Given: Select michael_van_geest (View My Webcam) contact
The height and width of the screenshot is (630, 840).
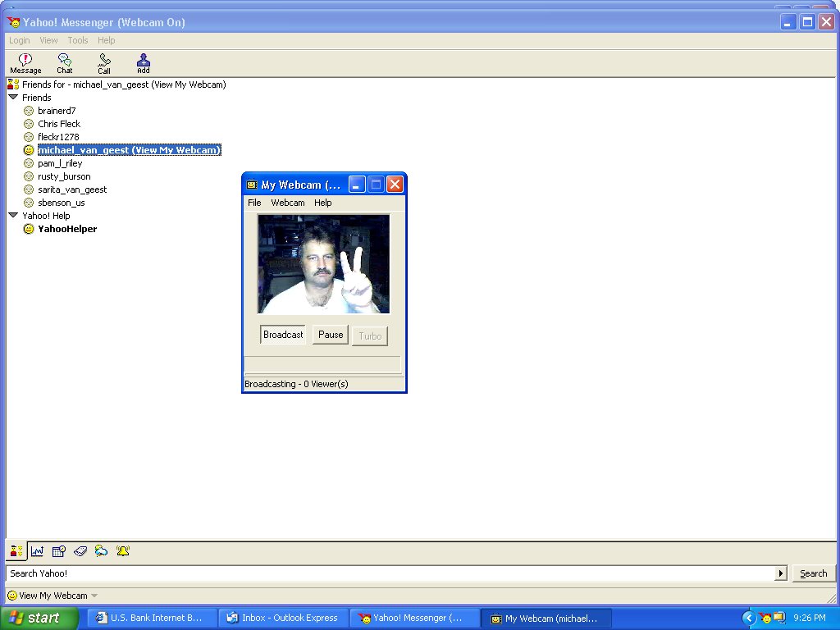Looking at the screenshot, I should [129, 150].
